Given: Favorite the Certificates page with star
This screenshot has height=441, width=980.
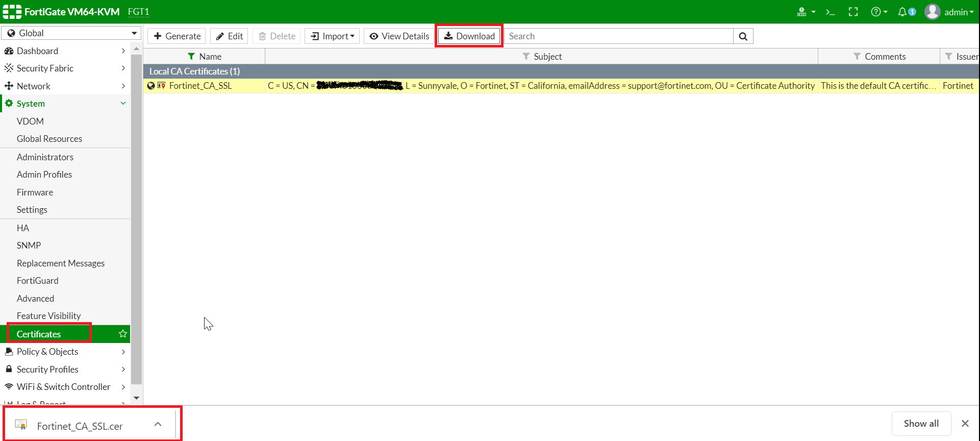Looking at the screenshot, I should tap(122, 334).
